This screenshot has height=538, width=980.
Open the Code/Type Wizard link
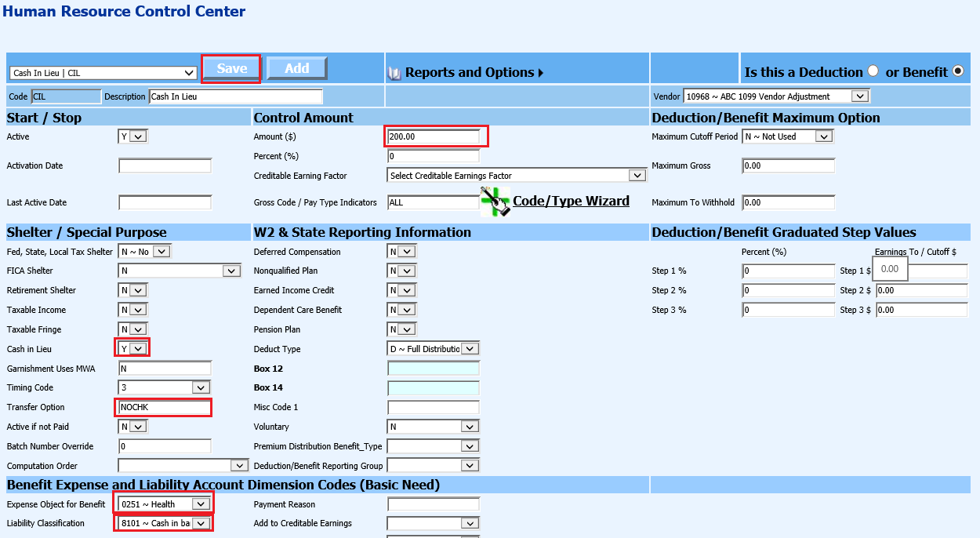click(571, 202)
